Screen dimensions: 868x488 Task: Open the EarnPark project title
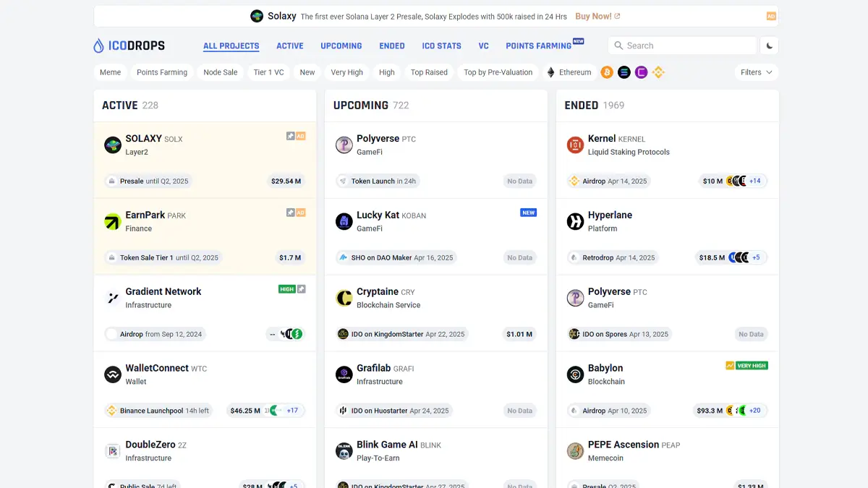[145, 215]
